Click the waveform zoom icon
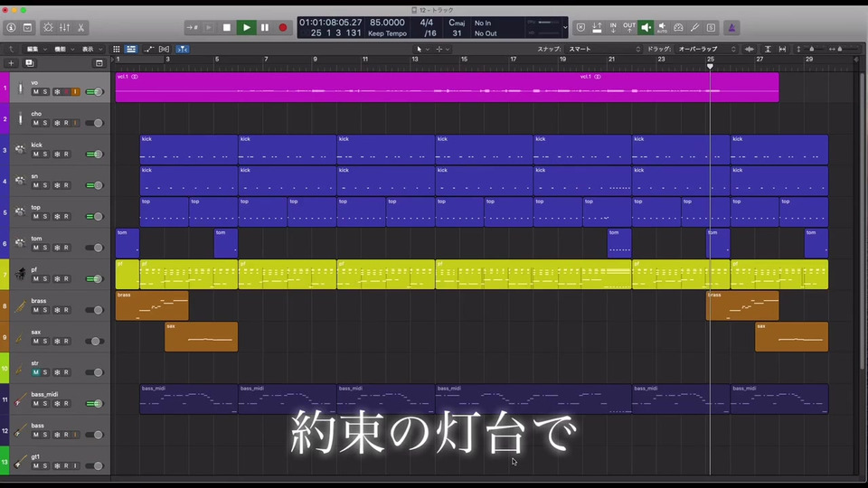This screenshot has height=488, width=868. tap(749, 49)
